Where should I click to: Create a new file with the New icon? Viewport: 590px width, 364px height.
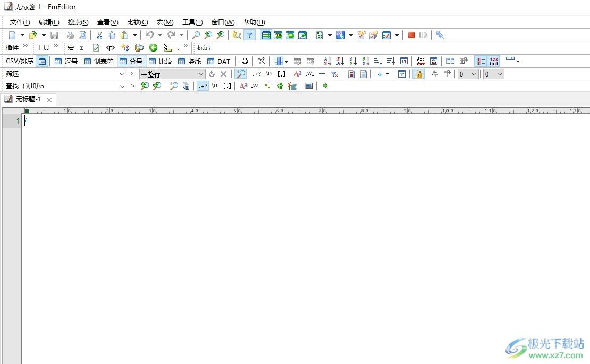point(12,36)
